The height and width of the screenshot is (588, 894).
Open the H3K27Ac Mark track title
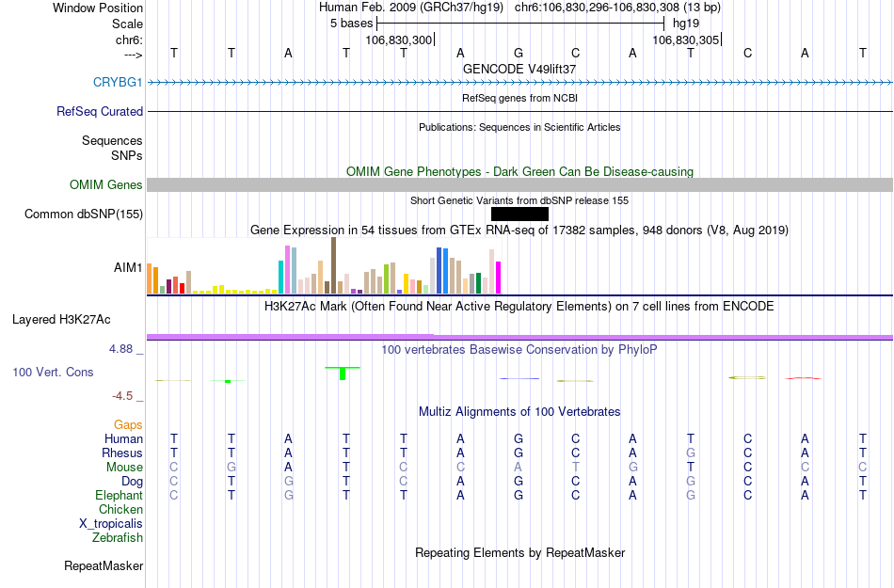tap(519, 307)
